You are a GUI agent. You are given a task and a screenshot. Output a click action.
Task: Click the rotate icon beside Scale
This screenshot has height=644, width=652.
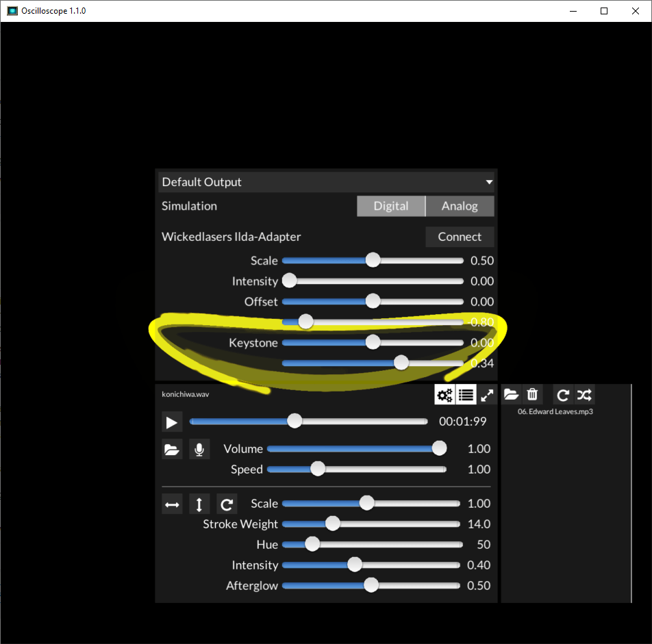point(227,504)
